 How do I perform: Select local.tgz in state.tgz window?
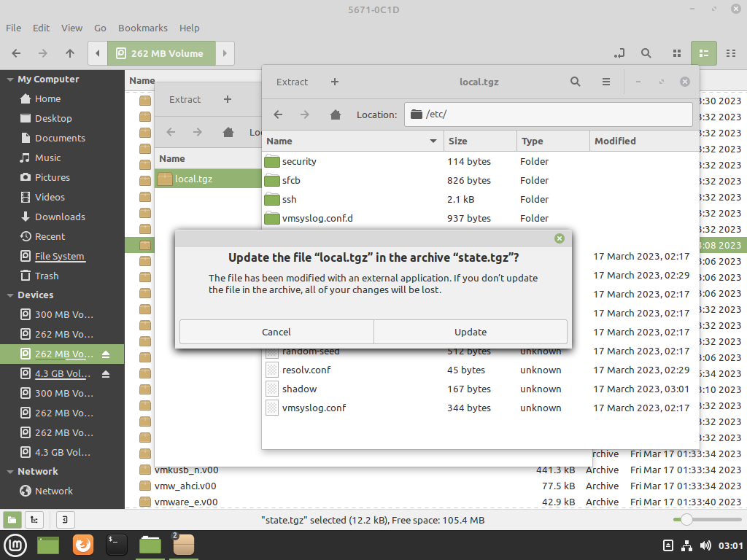click(208, 179)
